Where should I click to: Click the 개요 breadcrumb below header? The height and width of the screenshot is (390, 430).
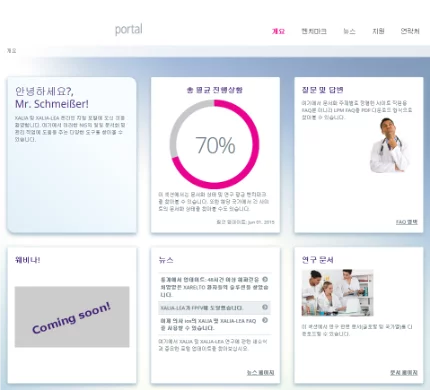(11, 51)
